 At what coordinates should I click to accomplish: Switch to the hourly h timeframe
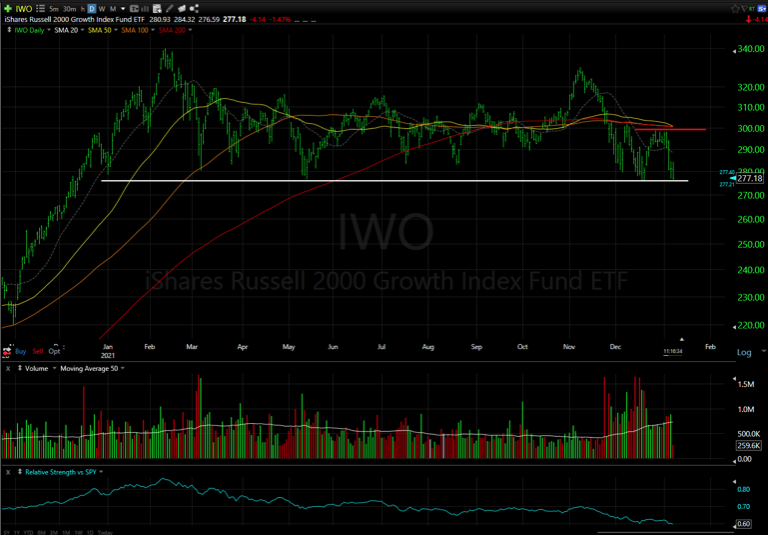(83, 9)
